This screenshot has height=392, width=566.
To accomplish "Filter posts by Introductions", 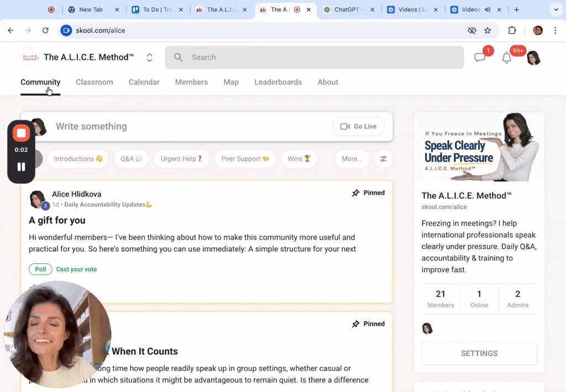I will tap(78, 158).
